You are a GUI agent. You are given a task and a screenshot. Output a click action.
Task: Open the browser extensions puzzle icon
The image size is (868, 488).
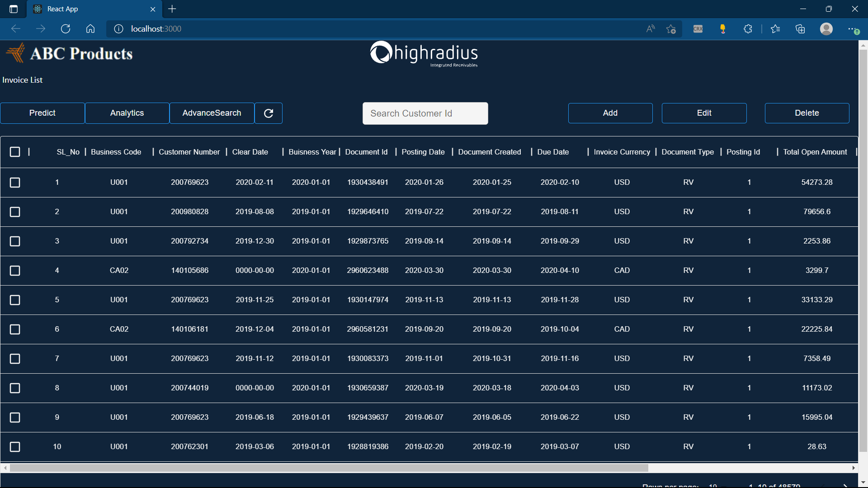pyautogui.click(x=748, y=29)
